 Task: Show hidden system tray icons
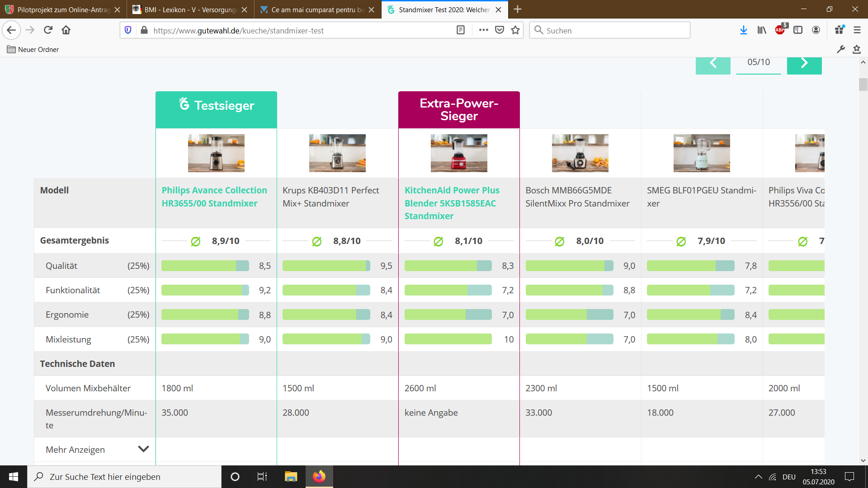click(759, 477)
